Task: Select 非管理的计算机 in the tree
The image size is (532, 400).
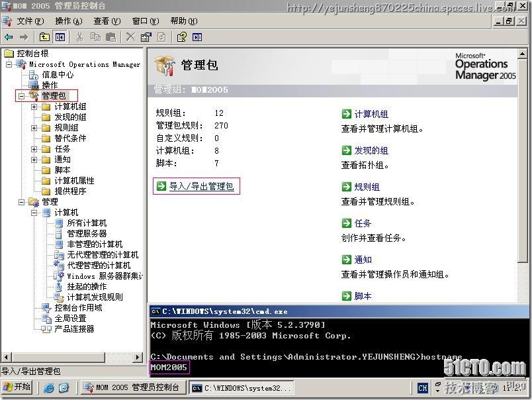Action: tap(95, 244)
